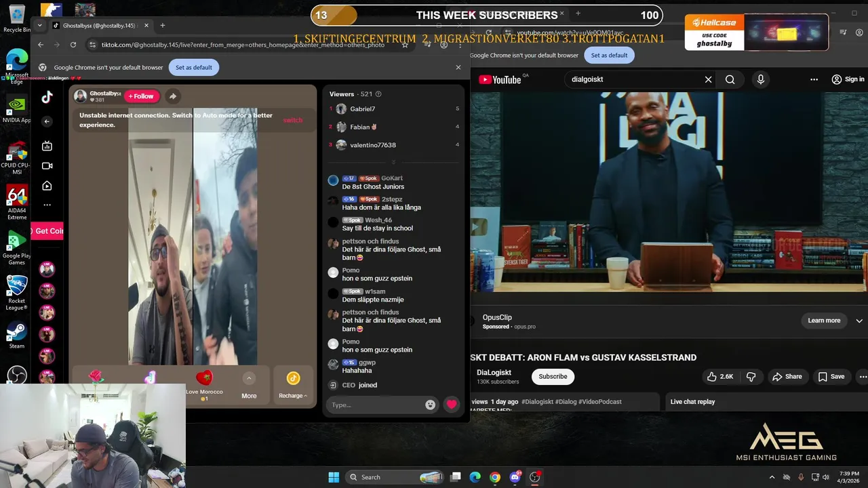Click the red switch link for Auto mode
This screenshot has width=868, height=488.
pos(293,120)
